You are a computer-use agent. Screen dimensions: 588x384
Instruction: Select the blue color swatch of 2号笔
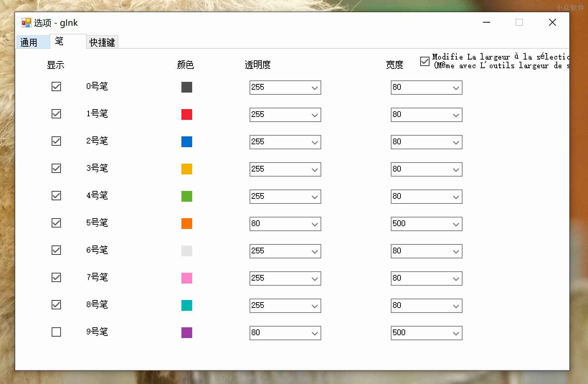pyautogui.click(x=186, y=141)
